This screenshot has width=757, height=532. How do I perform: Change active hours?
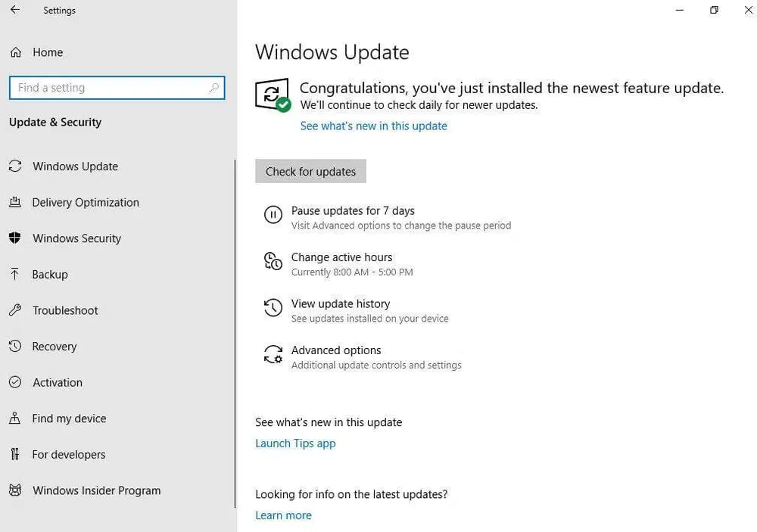[x=341, y=257]
